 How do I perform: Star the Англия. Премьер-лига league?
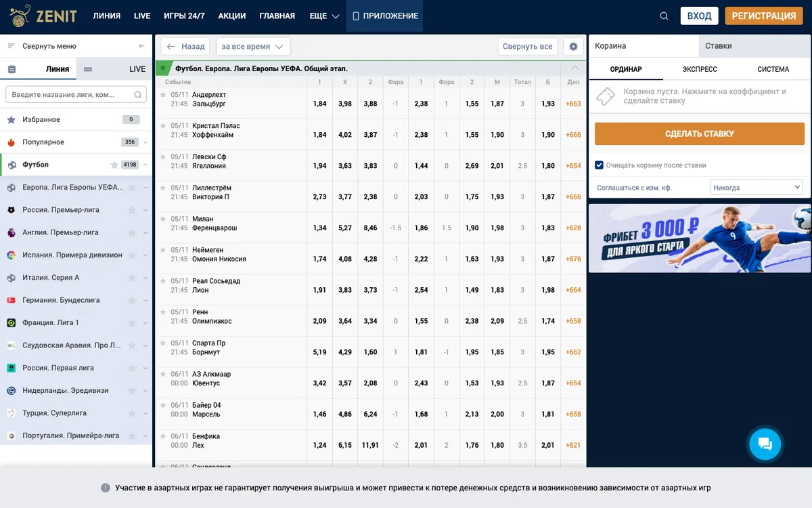point(132,232)
